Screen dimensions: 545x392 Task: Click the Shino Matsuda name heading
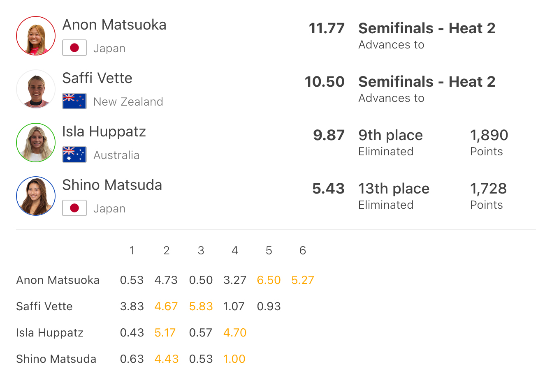coord(112,185)
